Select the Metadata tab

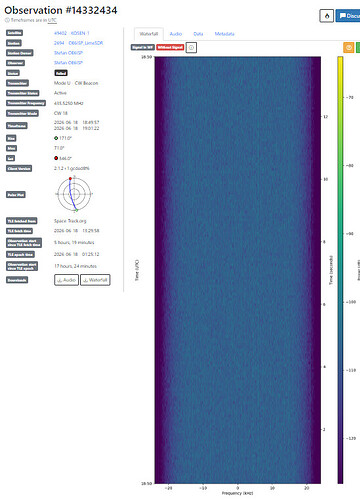click(x=224, y=34)
